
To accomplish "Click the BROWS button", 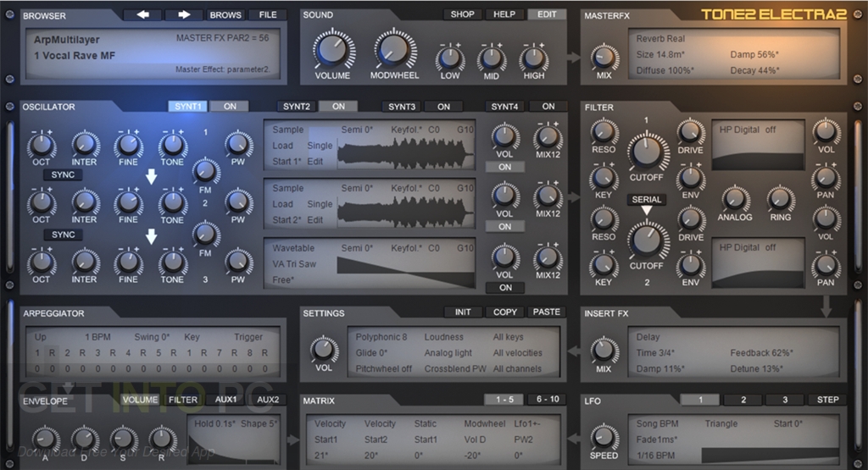I will (225, 15).
